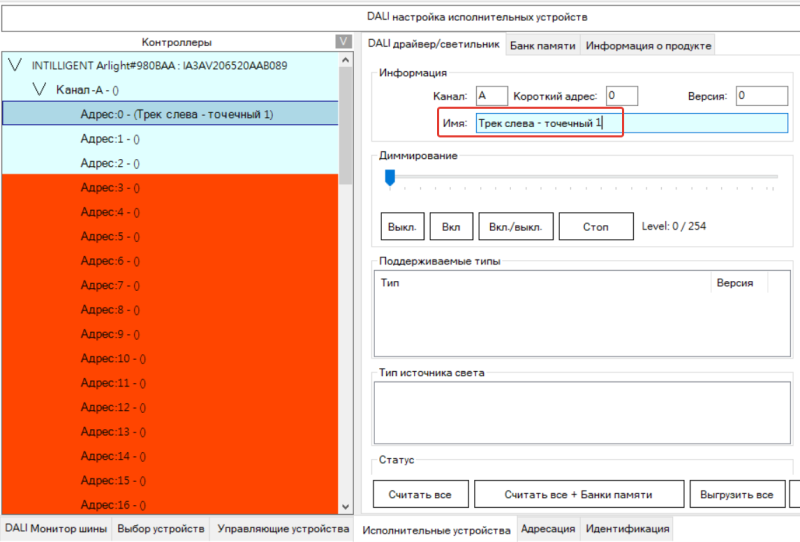800x542 pixels.
Task: Select the Адрес:16 tree row
Action: coord(170,504)
